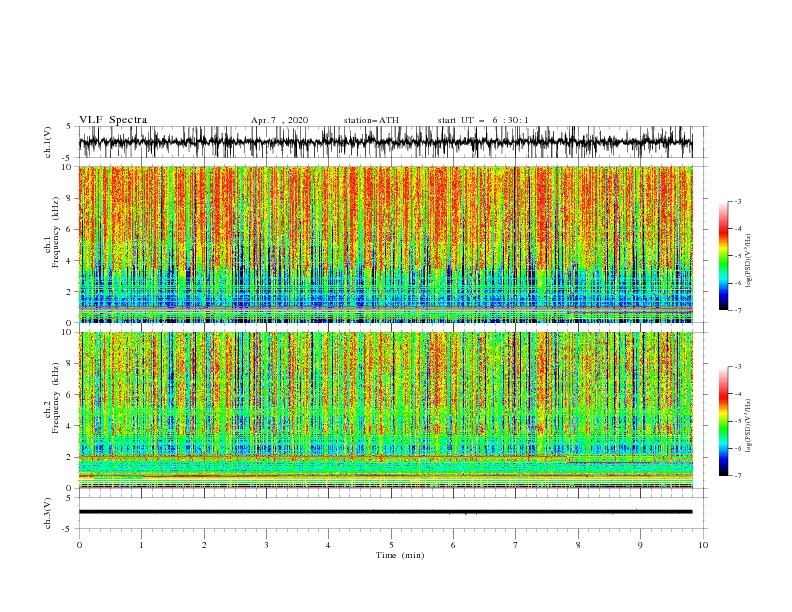Click the "-3" label on ch.1 colorbar
The height and width of the screenshot is (612, 792).
738,201
